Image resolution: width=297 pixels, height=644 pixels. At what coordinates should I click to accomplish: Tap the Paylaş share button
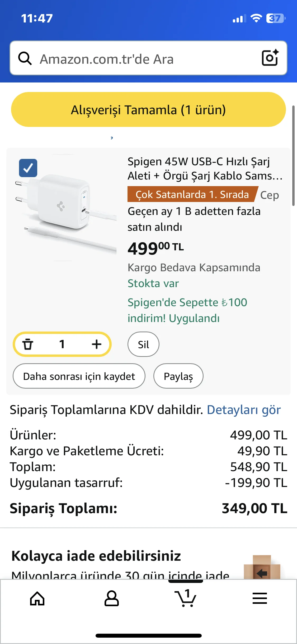(x=178, y=376)
